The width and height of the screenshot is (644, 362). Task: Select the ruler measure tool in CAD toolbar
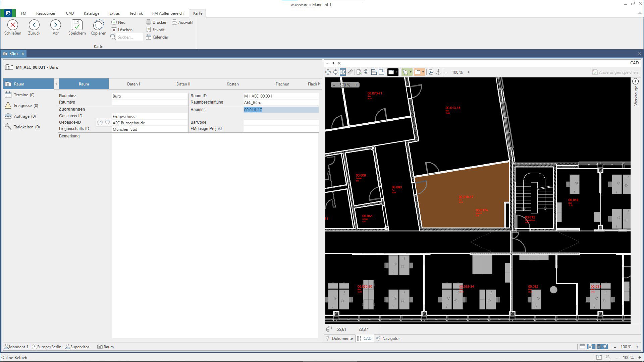tap(350, 72)
